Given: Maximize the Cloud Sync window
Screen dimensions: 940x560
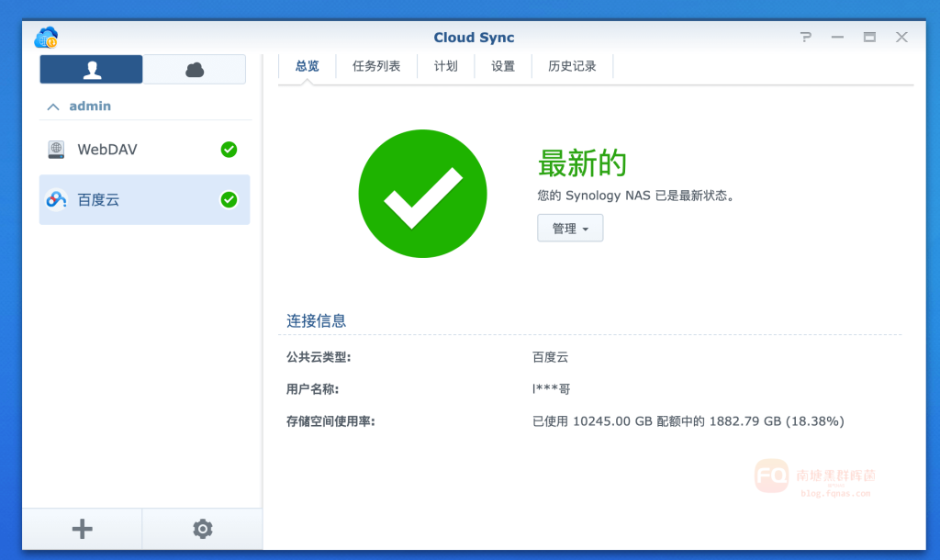Looking at the screenshot, I should [x=868, y=38].
